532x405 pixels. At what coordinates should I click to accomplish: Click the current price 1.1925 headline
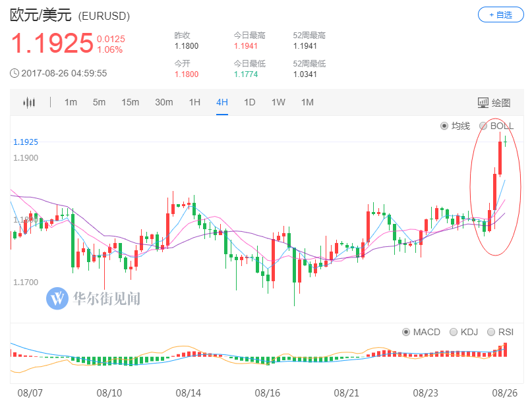(x=52, y=43)
